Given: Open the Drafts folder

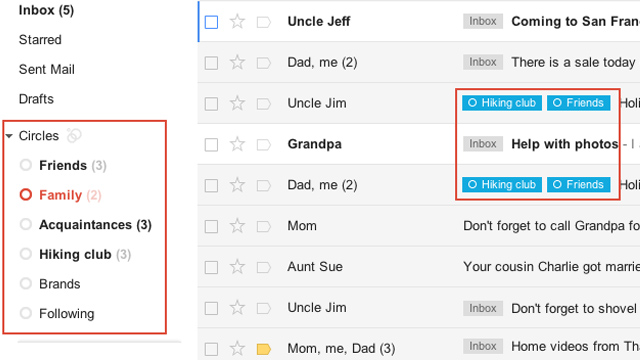Looking at the screenshot, I should pos(36,99).
